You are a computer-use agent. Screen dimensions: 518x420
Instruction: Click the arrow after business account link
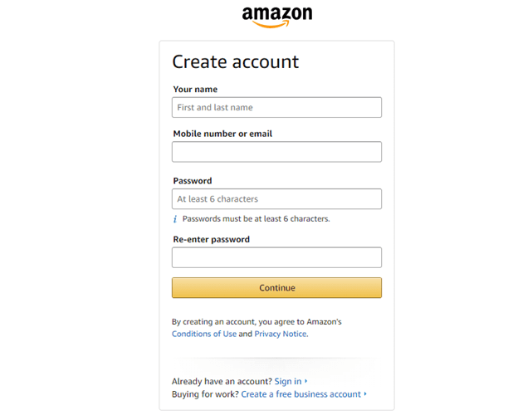[x=365, y=394]
